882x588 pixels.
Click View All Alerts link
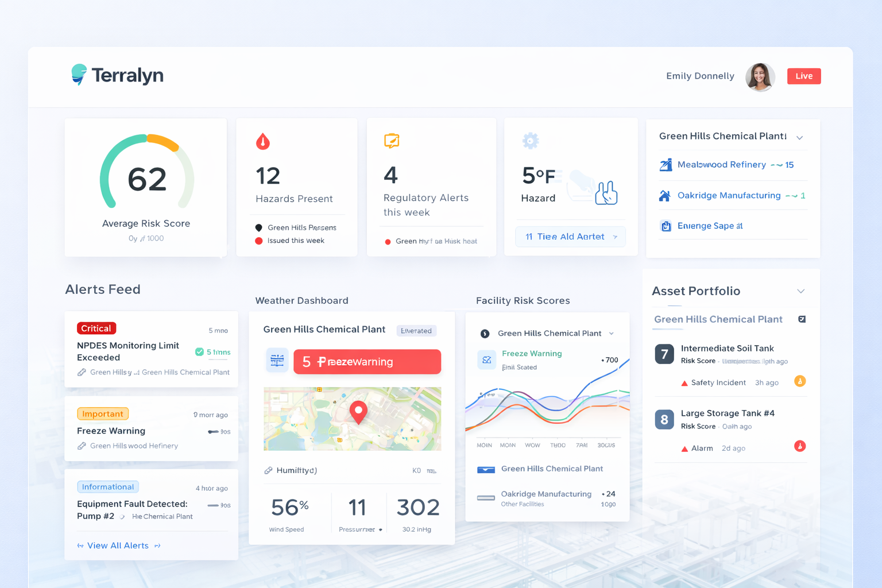(x=119, y=546)
